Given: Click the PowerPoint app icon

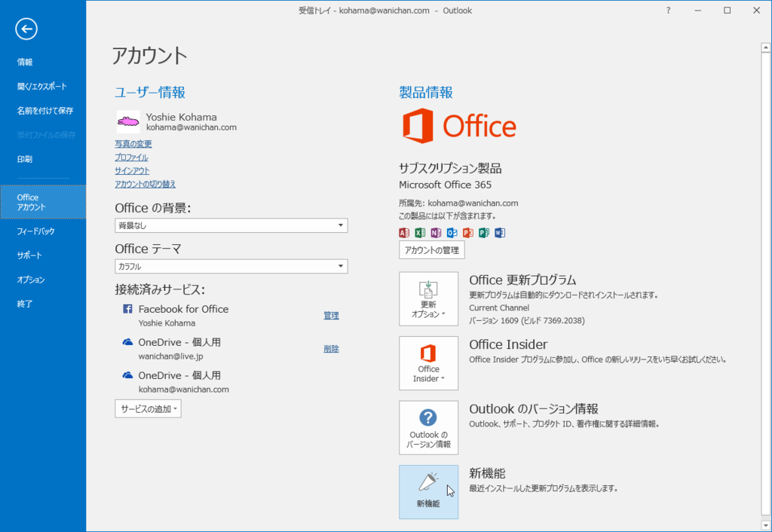Looking at the screenshot, I should pyautogui.click(x=467, y=233).
